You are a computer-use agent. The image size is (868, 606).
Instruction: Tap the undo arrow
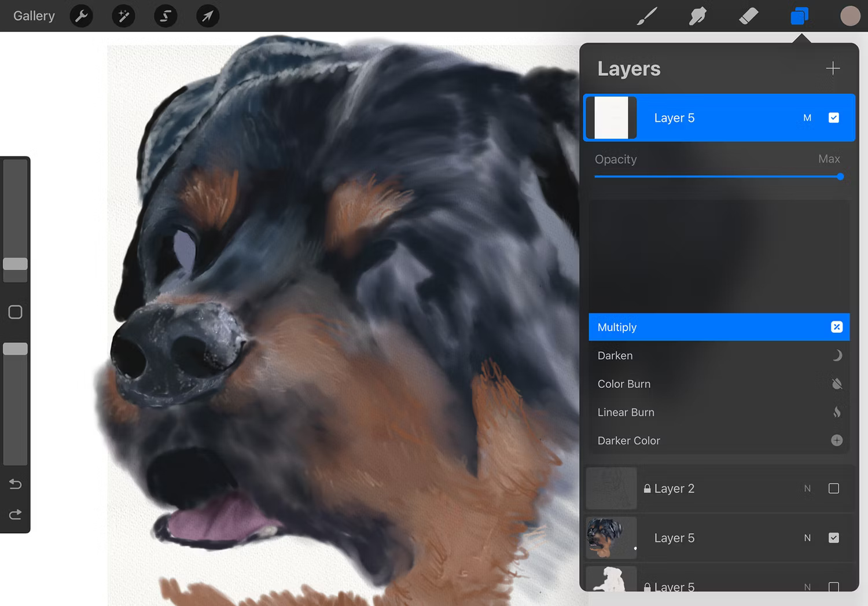15,484
